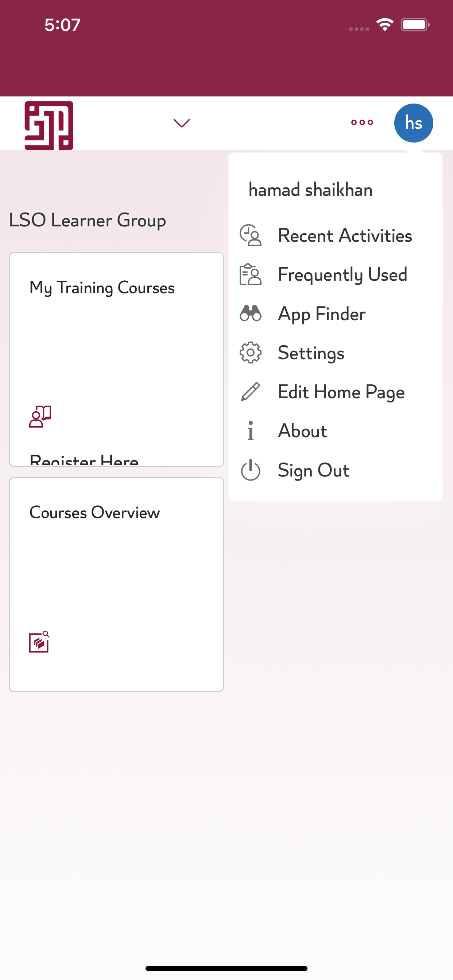Tap the Frequently Used clipboard icon
This screenshot has height=980, width=453.
pyautogui.click(x=251, y=274)
